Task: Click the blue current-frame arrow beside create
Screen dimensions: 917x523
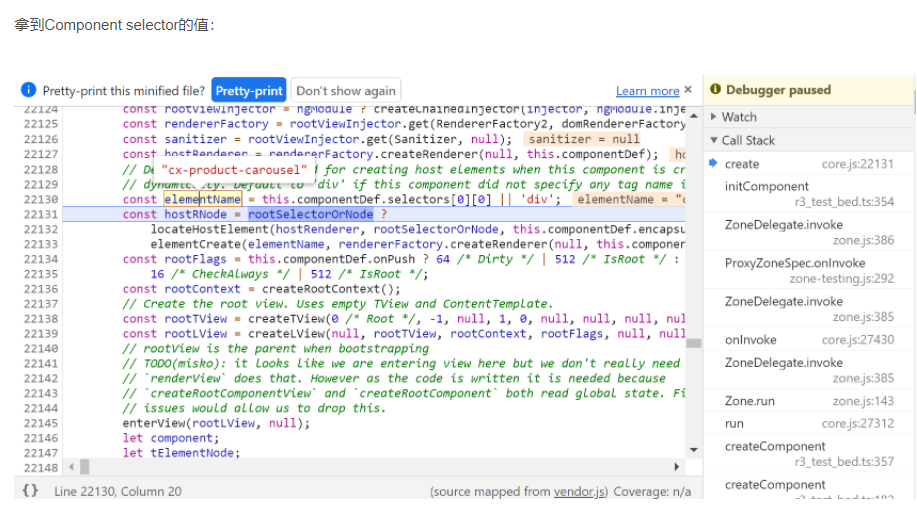Action: pyautogui.click(x=713, y=163)
